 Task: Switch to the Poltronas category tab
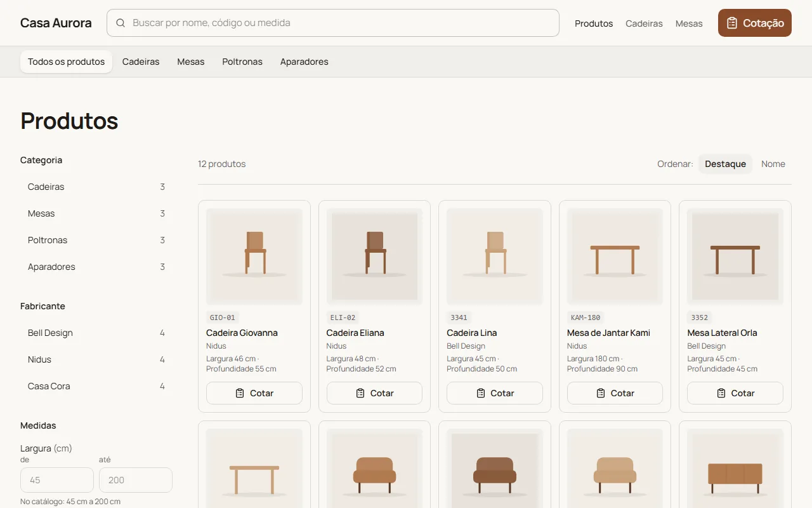tap(242, 62)
